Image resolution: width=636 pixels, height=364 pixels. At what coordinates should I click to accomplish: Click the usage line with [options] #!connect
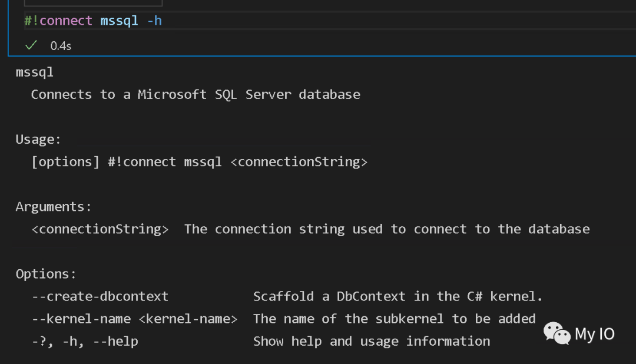199,162
